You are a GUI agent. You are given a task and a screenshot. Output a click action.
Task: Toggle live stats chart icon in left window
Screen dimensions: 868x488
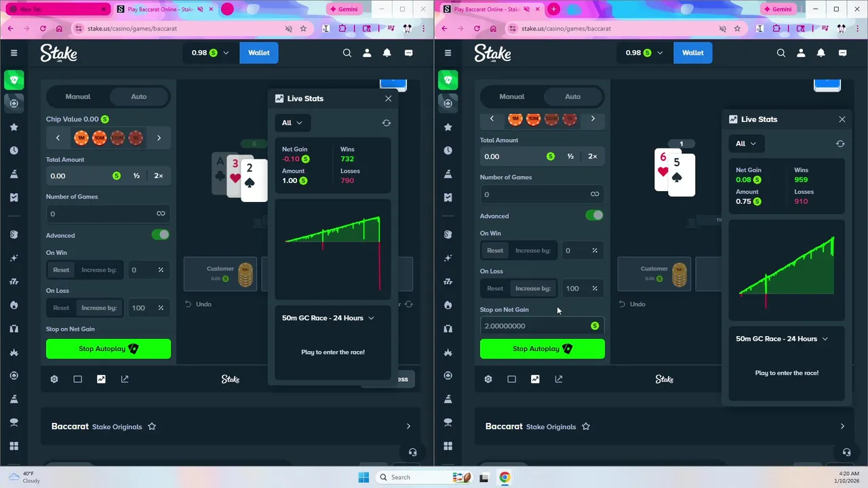(x=101, y=379)
